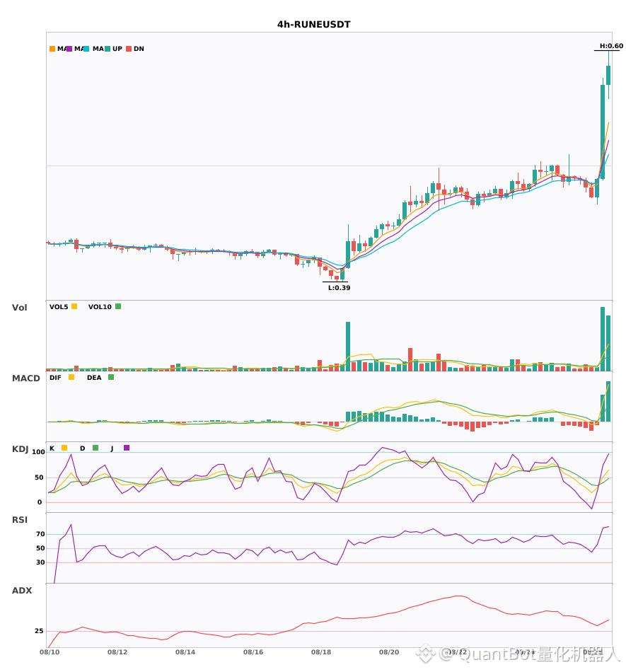Click the KDJ 100 axis value
Image resolution: width=626 pixels, height=672 pixels.
click(39, 452)
